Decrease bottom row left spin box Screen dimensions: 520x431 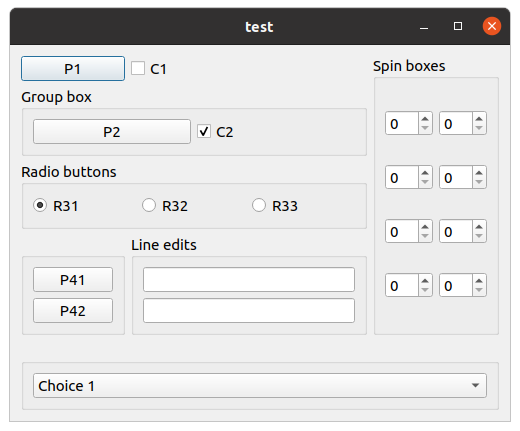425,290
